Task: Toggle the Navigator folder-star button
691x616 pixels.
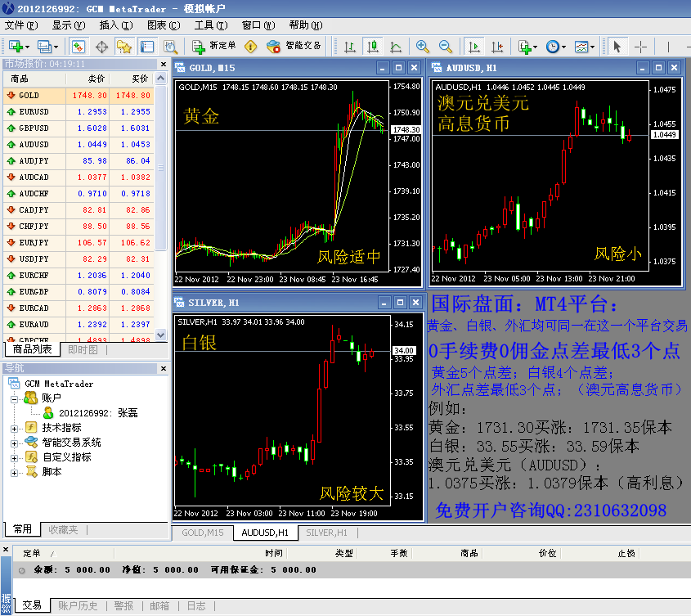Action: (124, 47)
